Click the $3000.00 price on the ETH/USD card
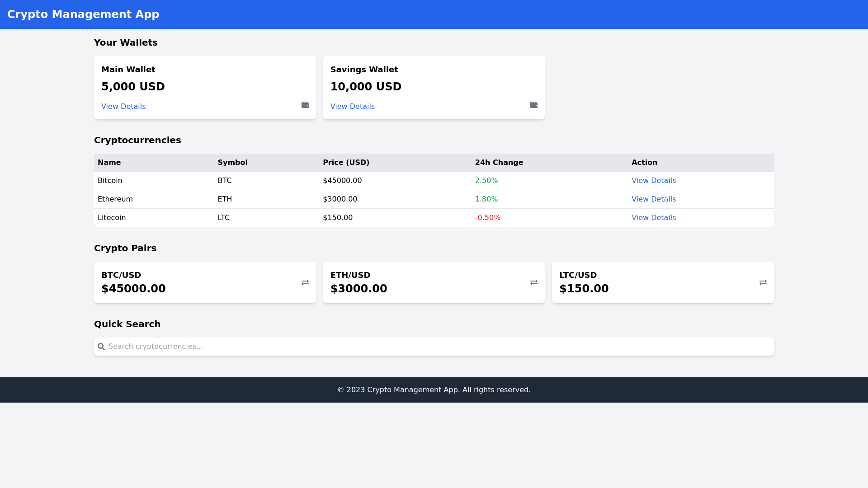This screenshot has height=488, width=868. (x=359, y=289)
